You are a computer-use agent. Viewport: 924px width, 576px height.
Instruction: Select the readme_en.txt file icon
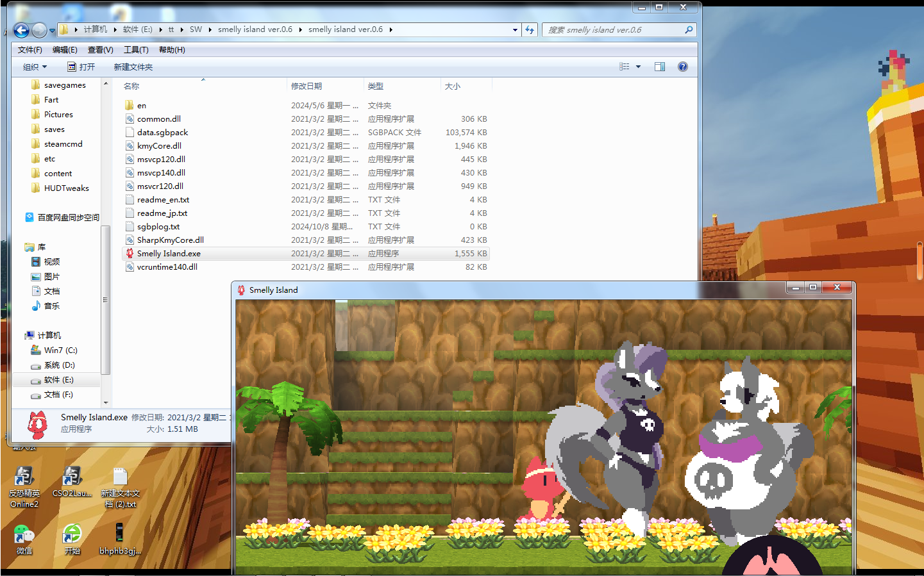(130, 199)
